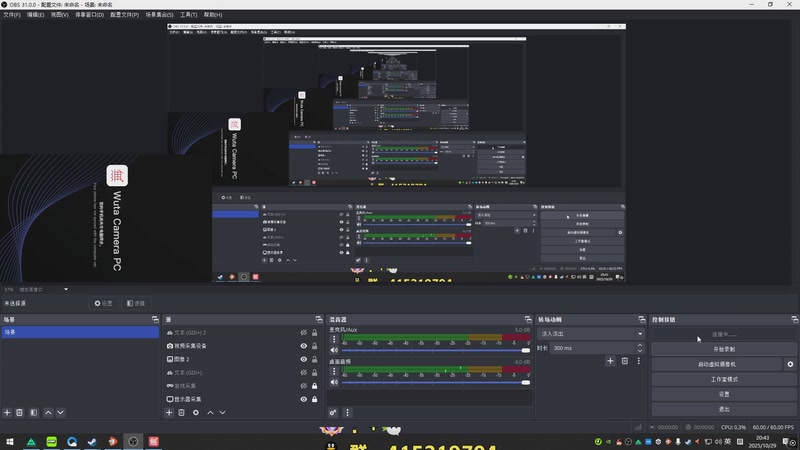This screenshot has height=450, width=800.
Task: Open the 编辑(E) menu
Action: (35, 15)
